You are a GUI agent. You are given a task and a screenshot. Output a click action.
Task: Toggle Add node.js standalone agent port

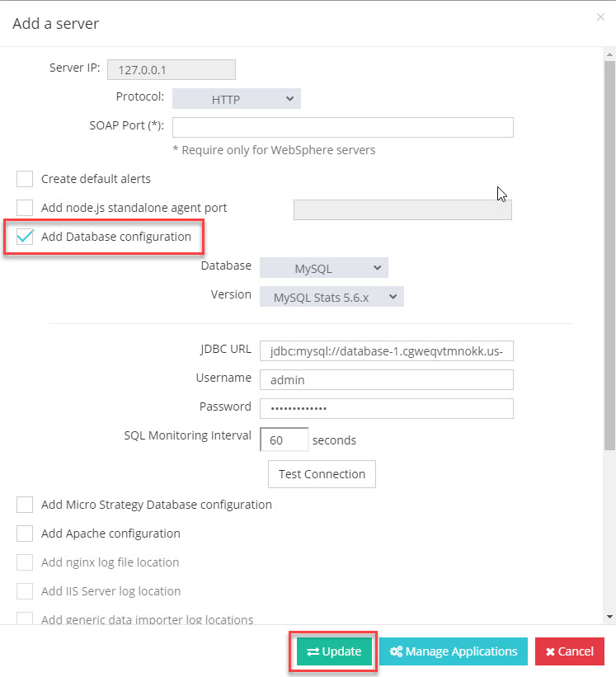(x=26, y=208)
